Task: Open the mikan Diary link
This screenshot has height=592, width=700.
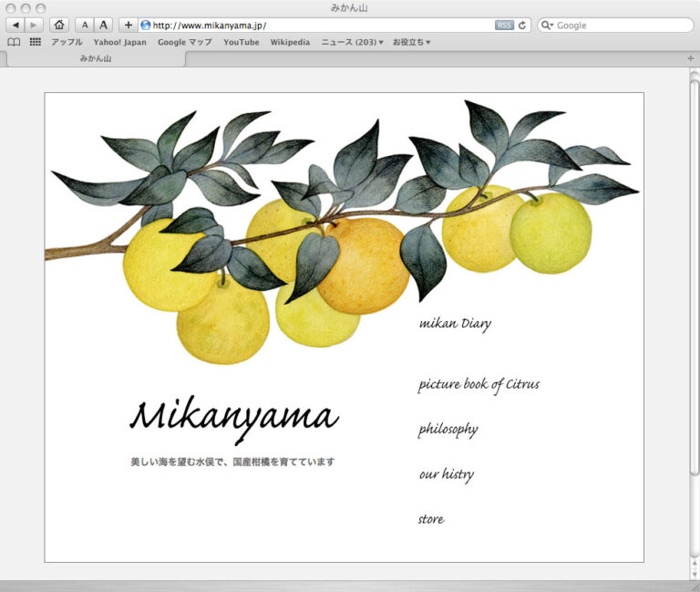Action: point(455,323)
